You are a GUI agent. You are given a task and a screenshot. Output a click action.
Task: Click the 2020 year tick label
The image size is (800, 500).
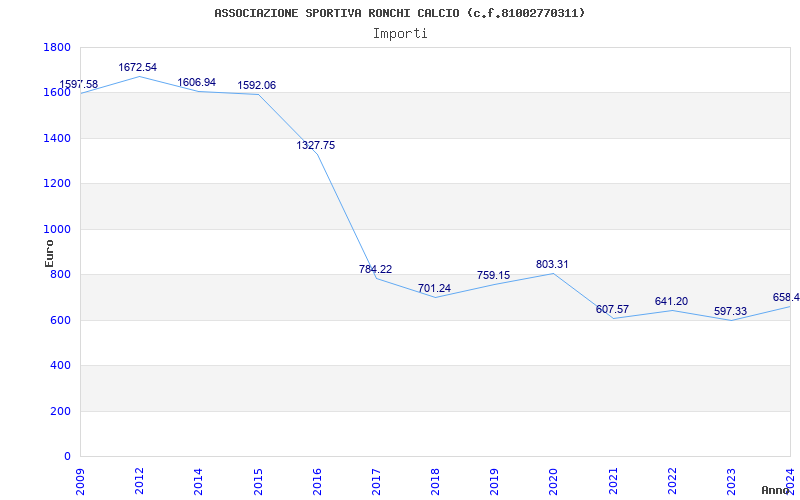click(x=554, y=481)
